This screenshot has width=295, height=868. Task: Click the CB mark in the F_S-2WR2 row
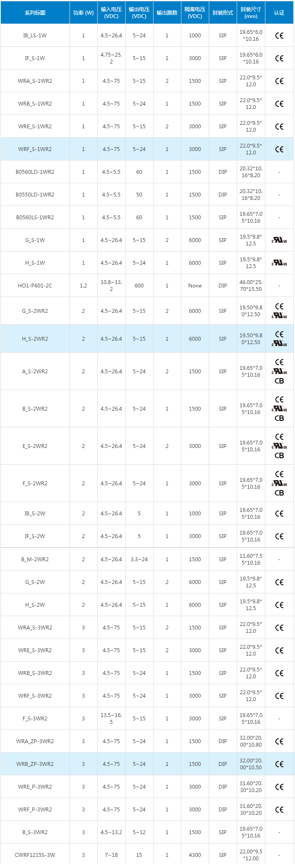(279, 493)
